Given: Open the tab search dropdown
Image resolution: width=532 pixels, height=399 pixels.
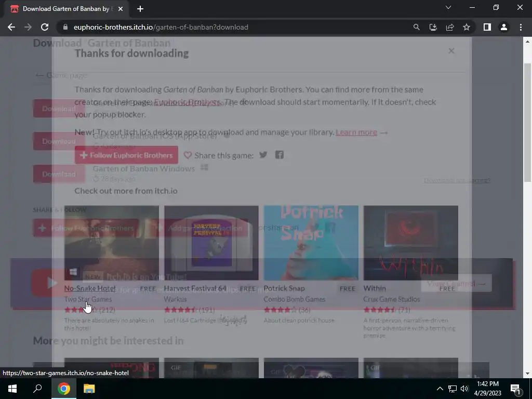Looking at the screenshot, I should pyautogui.click(x=448, y=7).
